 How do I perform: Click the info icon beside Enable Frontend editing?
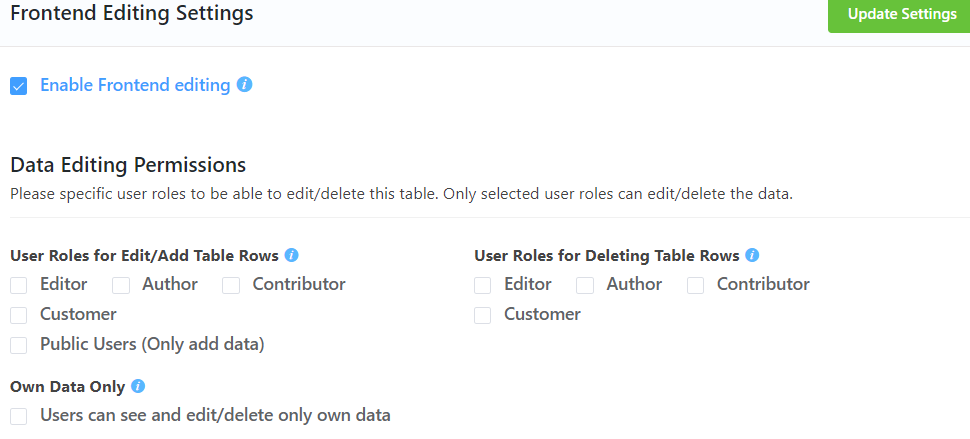click(x=244, y=85)
